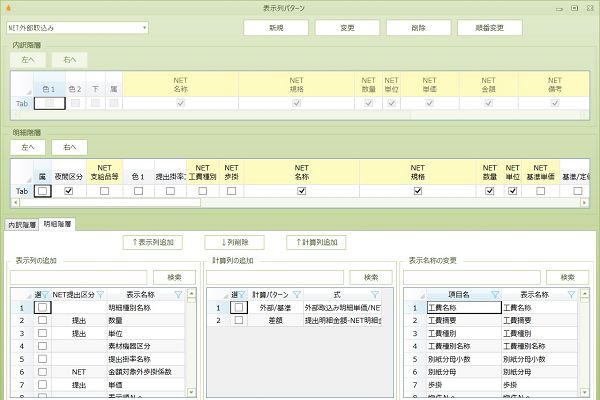Viewport: 600px width, 400px height.
Task: Check the box for 差額 calculation row
Action: 239,320
